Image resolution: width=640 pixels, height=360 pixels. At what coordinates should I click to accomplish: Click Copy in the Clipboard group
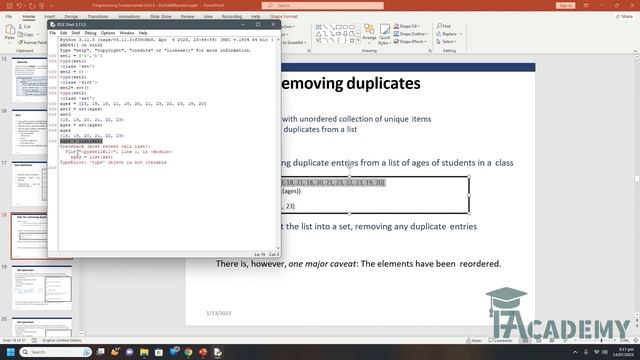[26, 35]
